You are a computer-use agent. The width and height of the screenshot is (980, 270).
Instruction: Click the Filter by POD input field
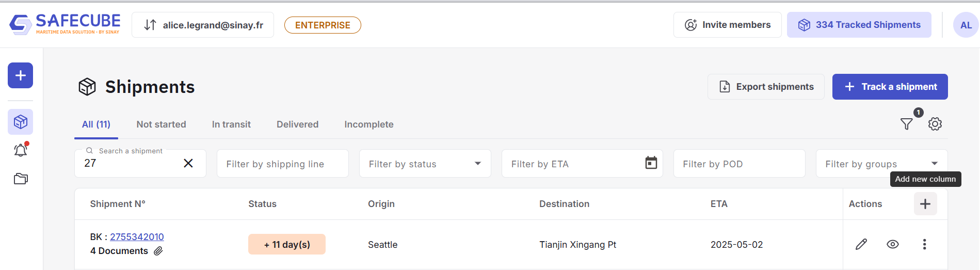pyautogui.click(x=739, y=164)
